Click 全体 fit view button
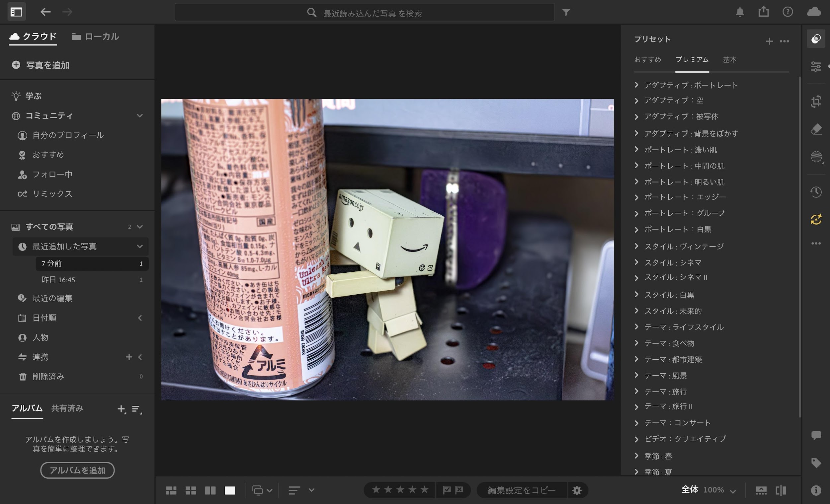 click(690, 489)
